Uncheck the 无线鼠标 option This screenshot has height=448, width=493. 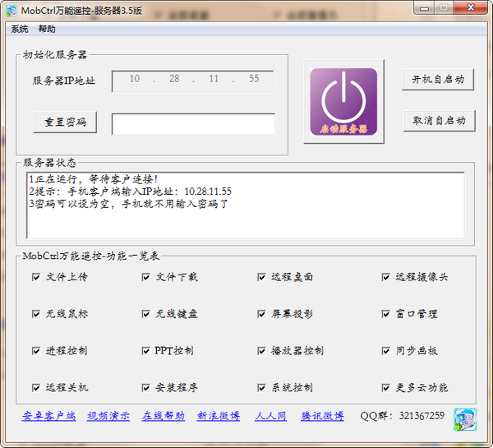click(36, 314)
